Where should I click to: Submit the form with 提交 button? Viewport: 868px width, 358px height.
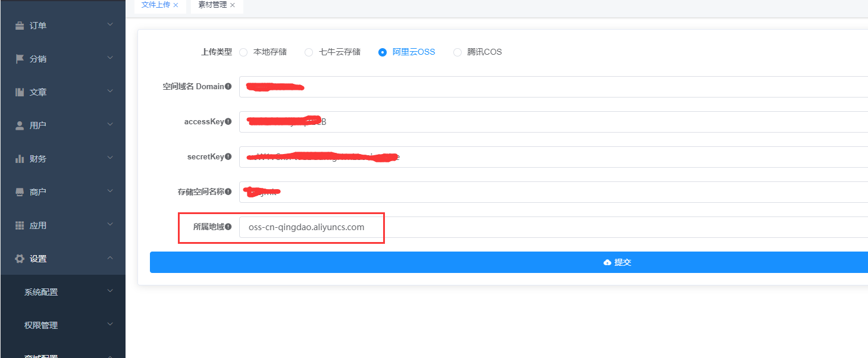pyautogui.click(x=509, y=262)
